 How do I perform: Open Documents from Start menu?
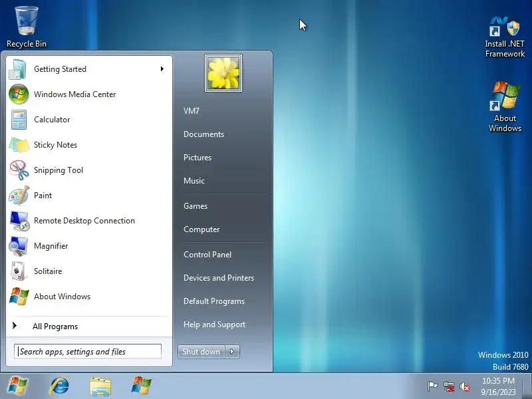[204, 134]
